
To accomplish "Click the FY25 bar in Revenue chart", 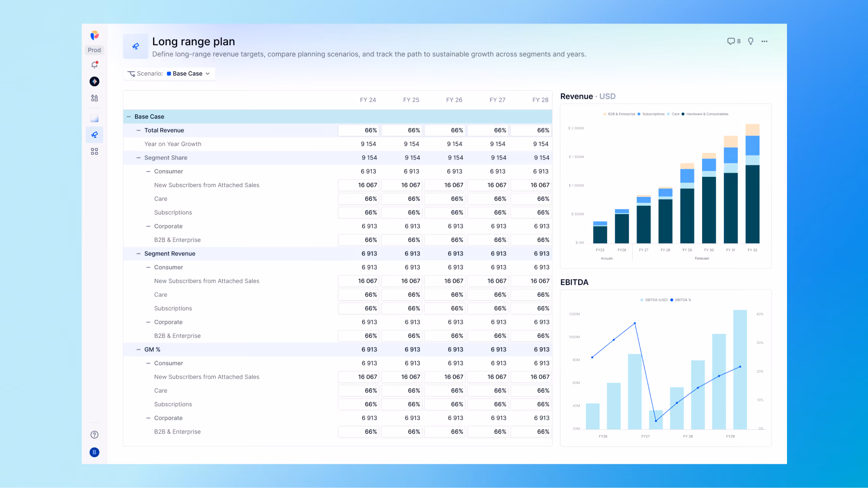I will [x=600, y=232].
